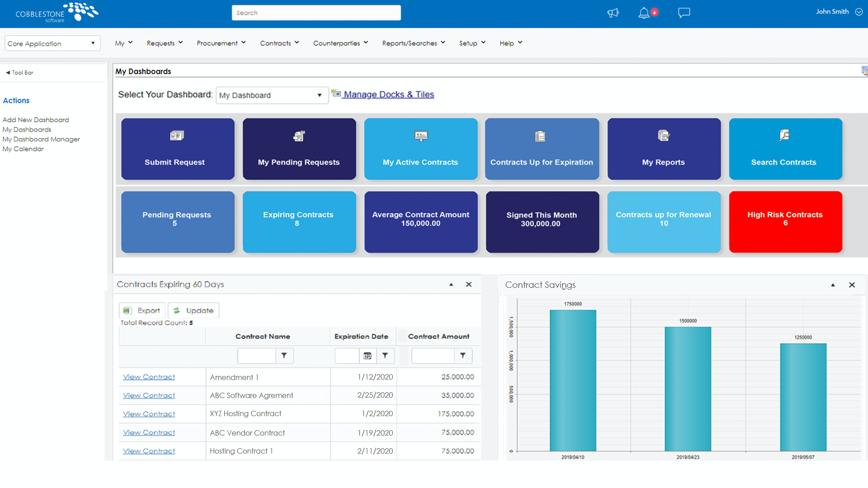
Task: Open notifications via the bell icon
Action: pos(644,13)
